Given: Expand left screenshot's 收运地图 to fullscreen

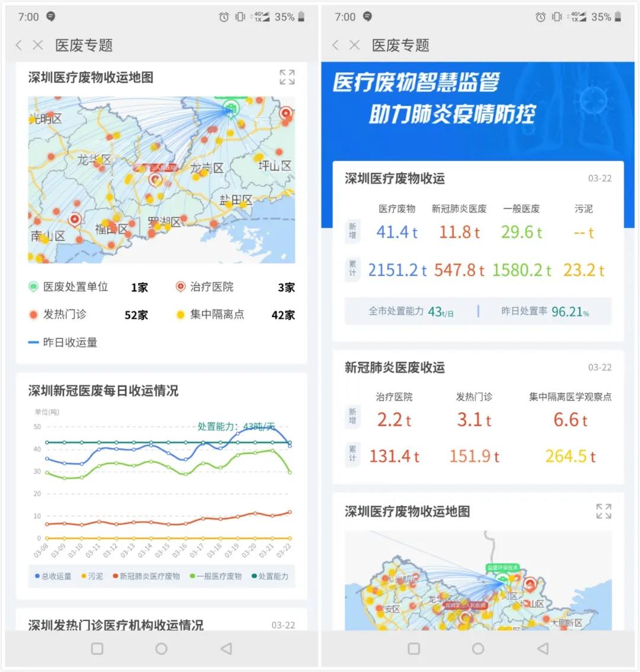Looking at the screenshot, I should pyautogui.click(x=287, y=77).
